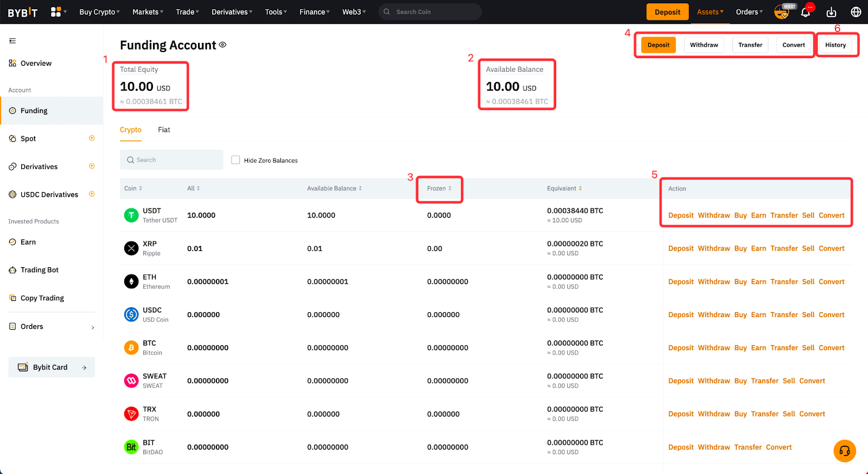Switch to the Crypto tab
868x474 pixels.
[131, 130]
